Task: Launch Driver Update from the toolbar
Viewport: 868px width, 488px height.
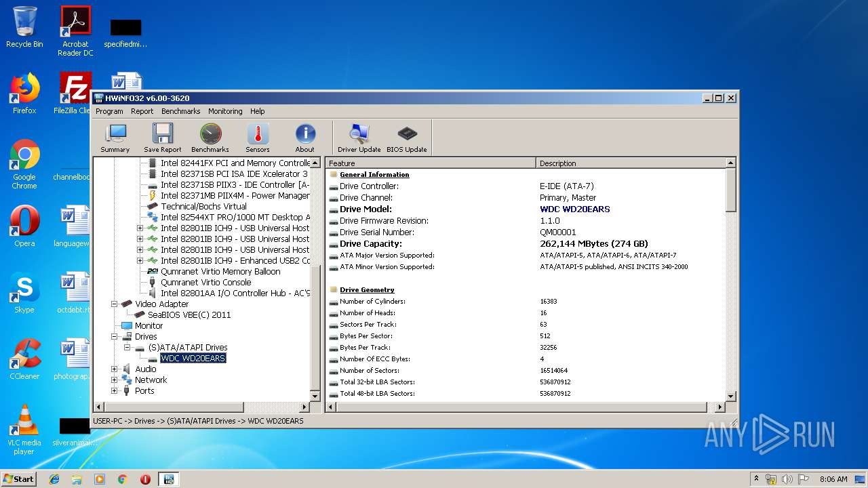Action: [x=359, y=138]
